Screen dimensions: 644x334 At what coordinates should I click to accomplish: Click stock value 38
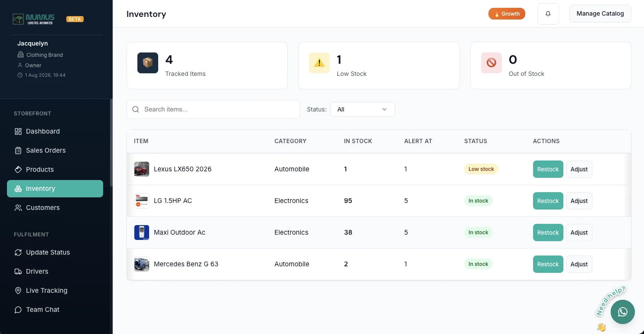(x=348, y=232)
